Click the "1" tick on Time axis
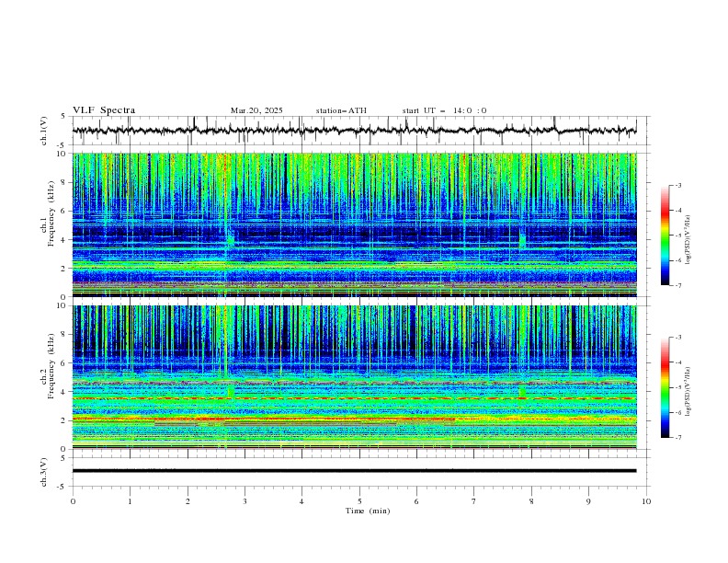The height and width of the screenshot is (563, 728). pyautogui.click(x=130, y=501)
